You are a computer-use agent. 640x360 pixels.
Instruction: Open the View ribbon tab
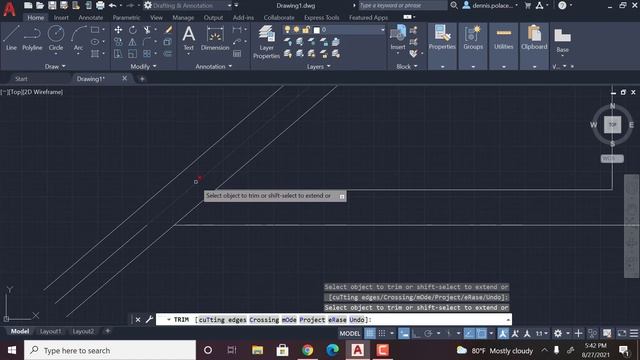tap(156, 18)
